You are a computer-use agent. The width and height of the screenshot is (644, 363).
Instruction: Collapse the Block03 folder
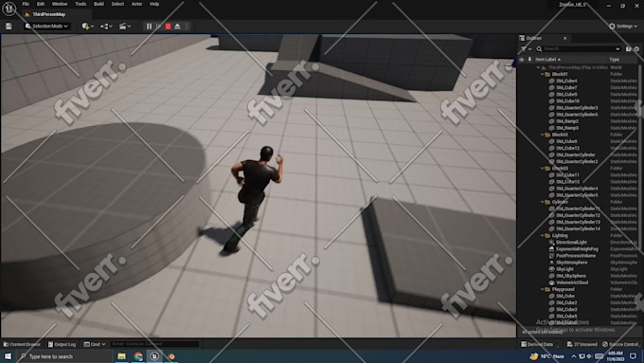542,169
